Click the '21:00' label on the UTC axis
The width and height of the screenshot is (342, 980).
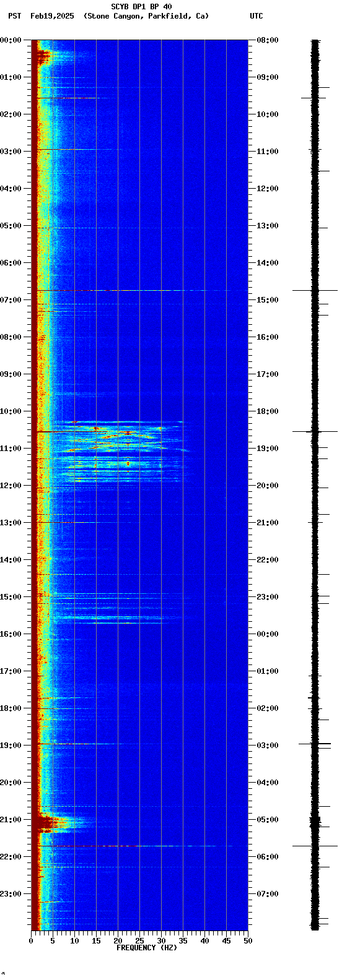(x=268, y=523)
